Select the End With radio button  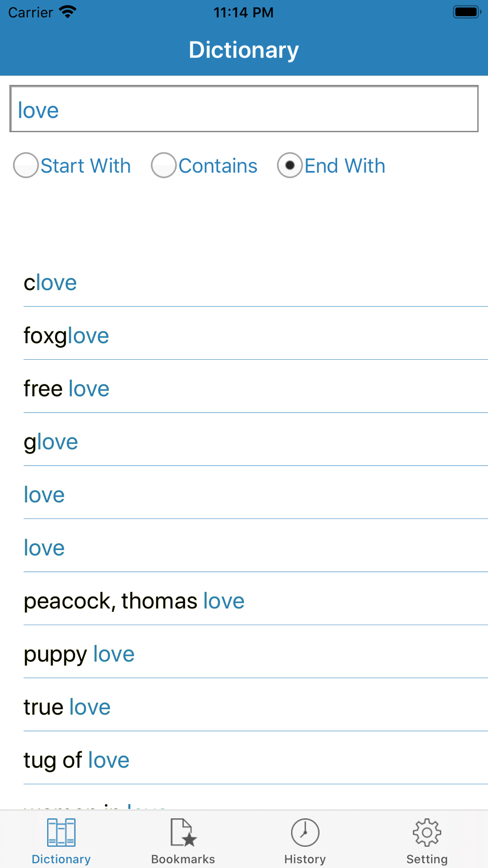(290, 165)
